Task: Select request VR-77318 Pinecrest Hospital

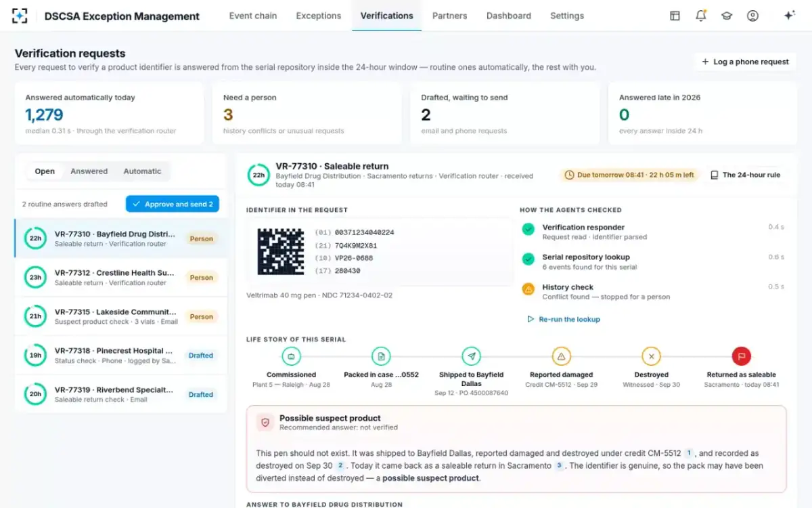Action: click(x=121, y=355)
